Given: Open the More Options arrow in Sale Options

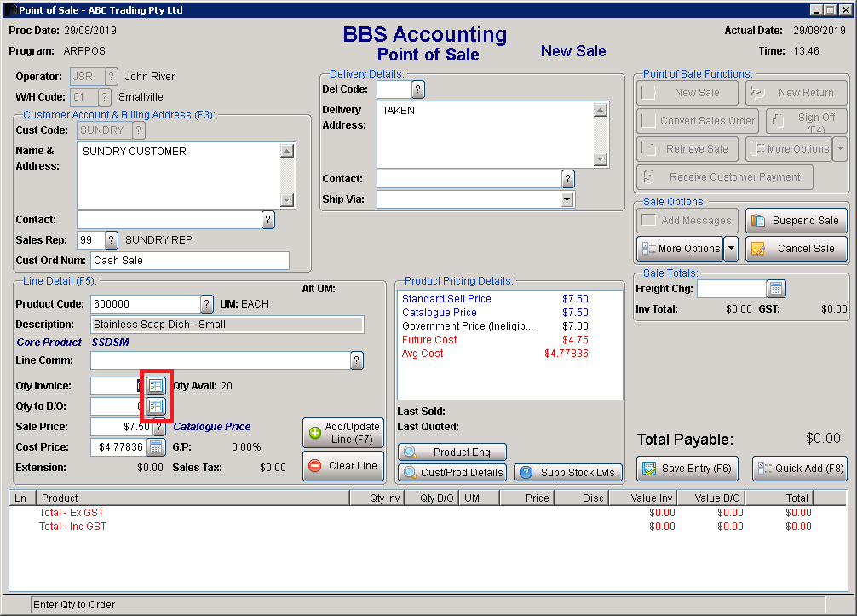Looking at the screenshot, I should click(731, 248).
